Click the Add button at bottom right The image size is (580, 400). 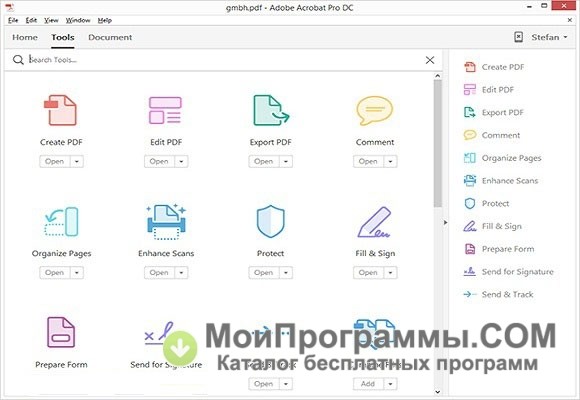pos(368,384)
